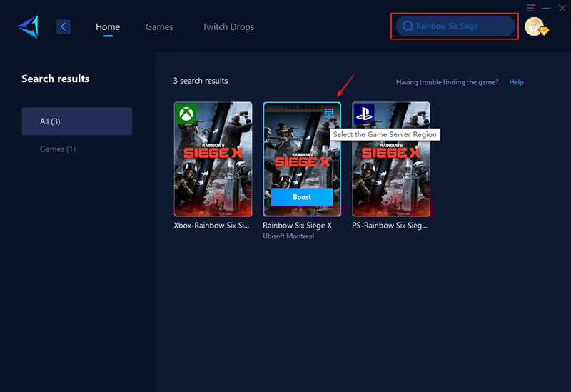Select the game server region icon
Image resolution: width=571 pixels, height=392 pixels.
coord(329,114)
